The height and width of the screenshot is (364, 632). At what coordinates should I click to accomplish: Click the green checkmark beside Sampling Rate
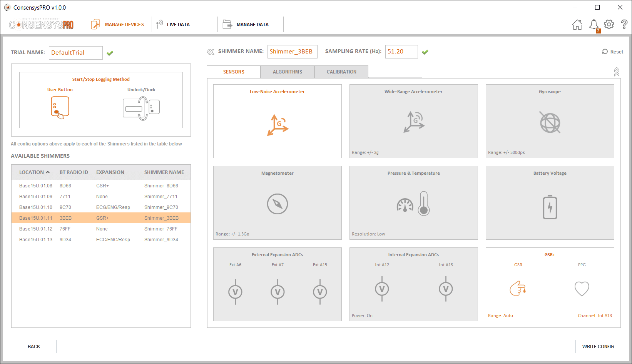click(x=425, y=52)
